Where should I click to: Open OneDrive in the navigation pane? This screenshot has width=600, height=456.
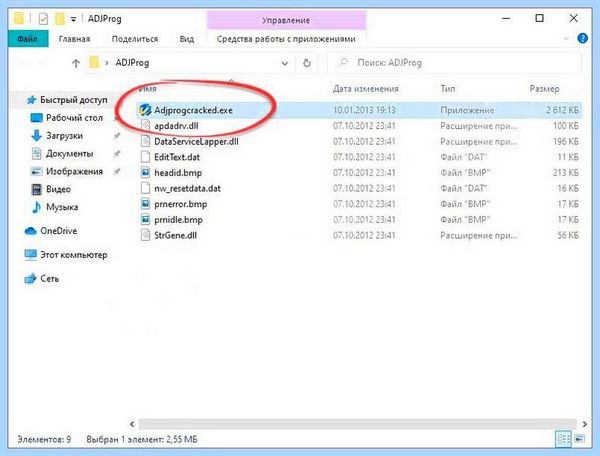click(x=59, y=231)
